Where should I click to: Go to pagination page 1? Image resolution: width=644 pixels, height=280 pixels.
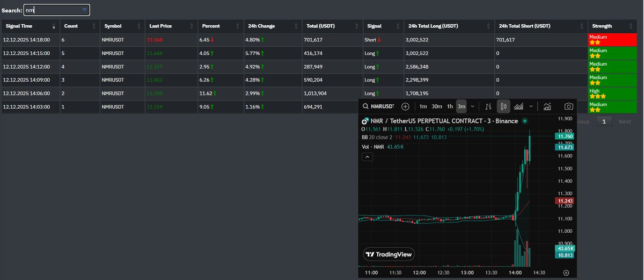point(604,121)
